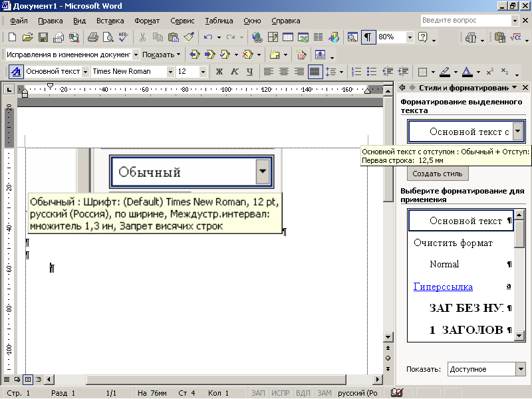This screenshot has height=399, width=532.
Task: Open the line spacing dropdown arrow
Action: coord(341,72)
